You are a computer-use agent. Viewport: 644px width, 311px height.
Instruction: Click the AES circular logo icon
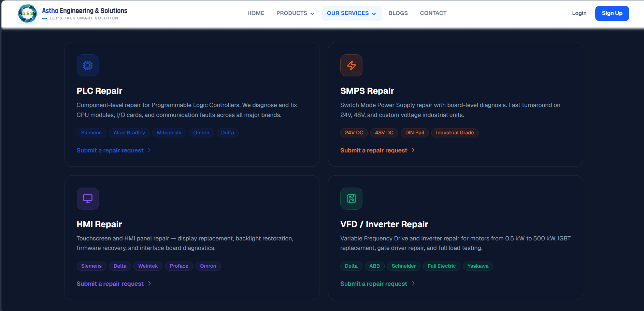[27, 14]
